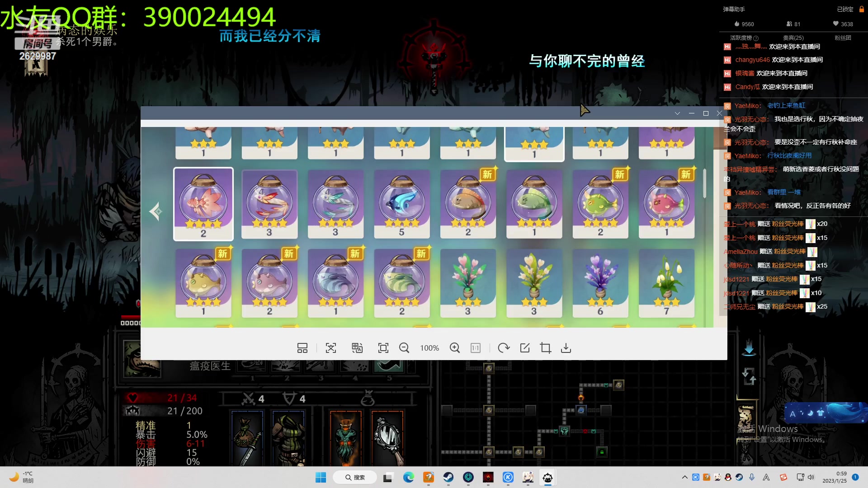
Task: Click the text recognition (OCR) icon
Action: click(x=331, y=348)
